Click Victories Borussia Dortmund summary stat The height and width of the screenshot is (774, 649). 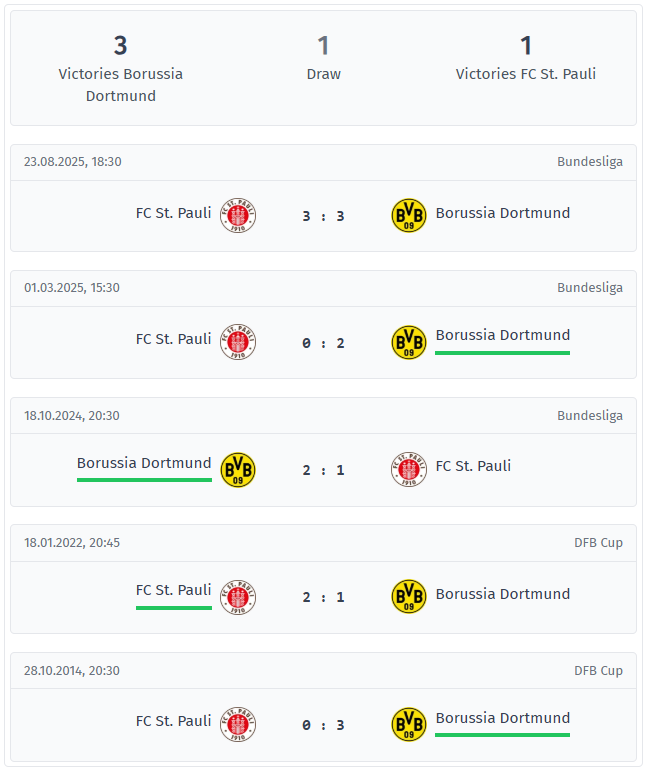point(121,70)
